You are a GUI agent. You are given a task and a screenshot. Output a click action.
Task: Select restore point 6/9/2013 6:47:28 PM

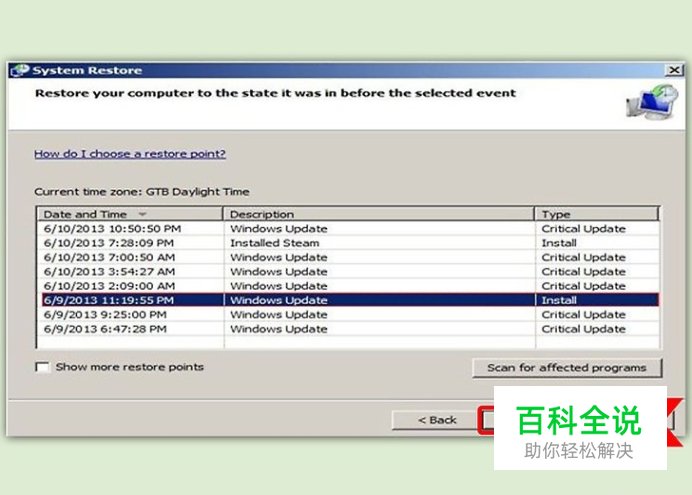pyautogui.click(x=348, y=329)
